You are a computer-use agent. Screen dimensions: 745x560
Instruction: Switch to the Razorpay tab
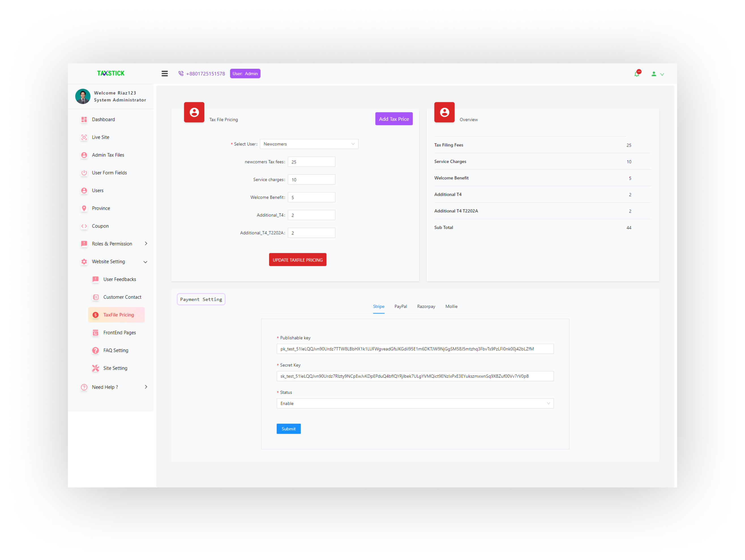click(426, 306)
